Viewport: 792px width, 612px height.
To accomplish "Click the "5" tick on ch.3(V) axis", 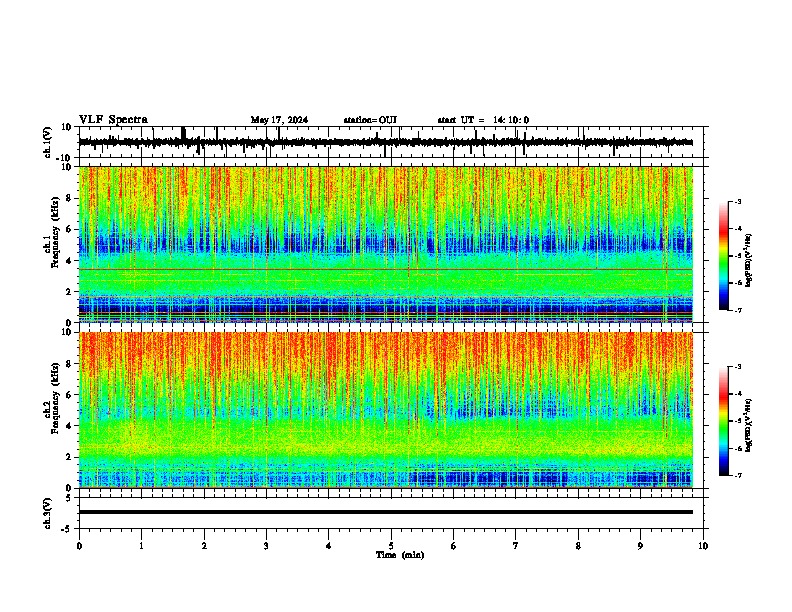I will coord(69,498).
